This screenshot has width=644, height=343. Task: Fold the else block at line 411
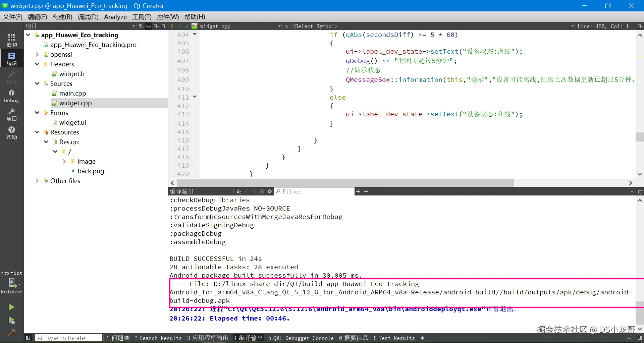click(195, 97)
